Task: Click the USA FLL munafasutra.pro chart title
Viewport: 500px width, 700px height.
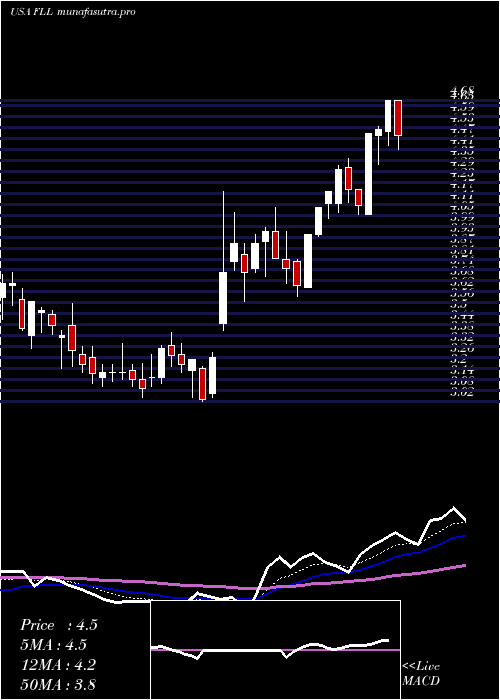Action: pos(72,12)
